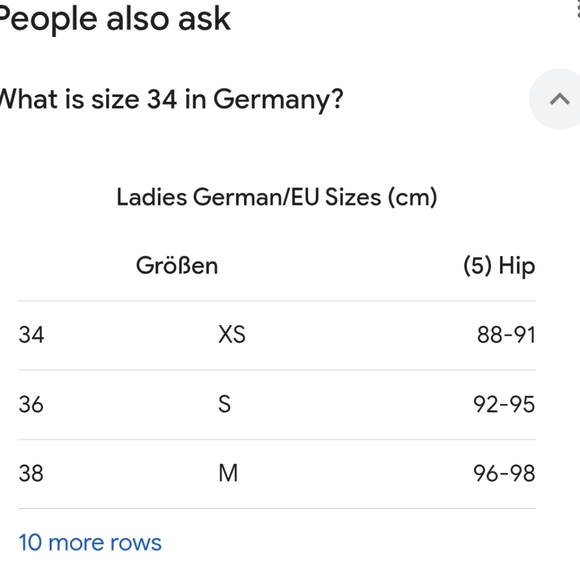
Task: Select the question 'What is size 34 in Germany?'
Action: 171,99
